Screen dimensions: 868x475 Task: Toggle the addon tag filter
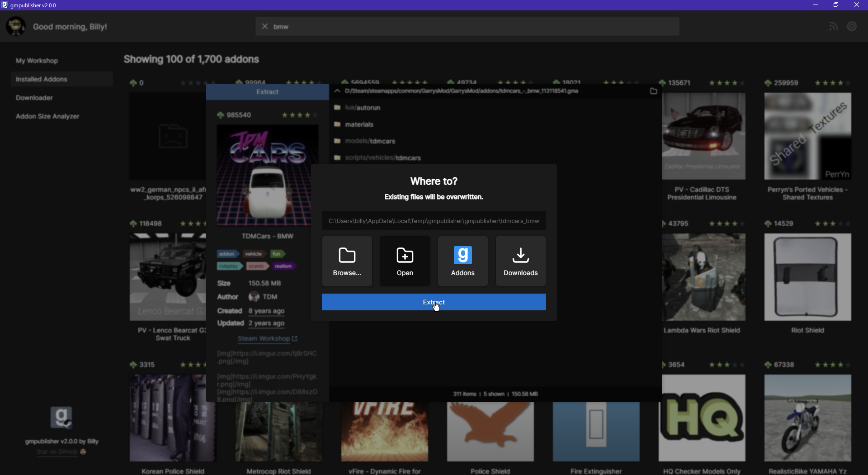(228, 253)
